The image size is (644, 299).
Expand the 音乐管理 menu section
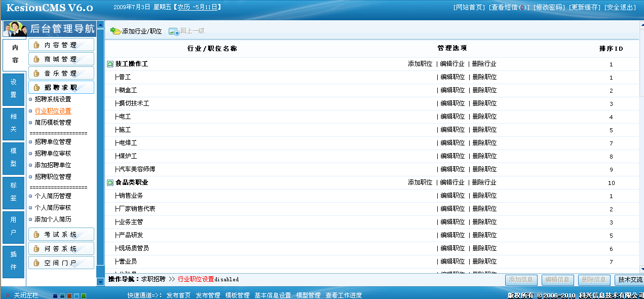(x=61, y=73)
